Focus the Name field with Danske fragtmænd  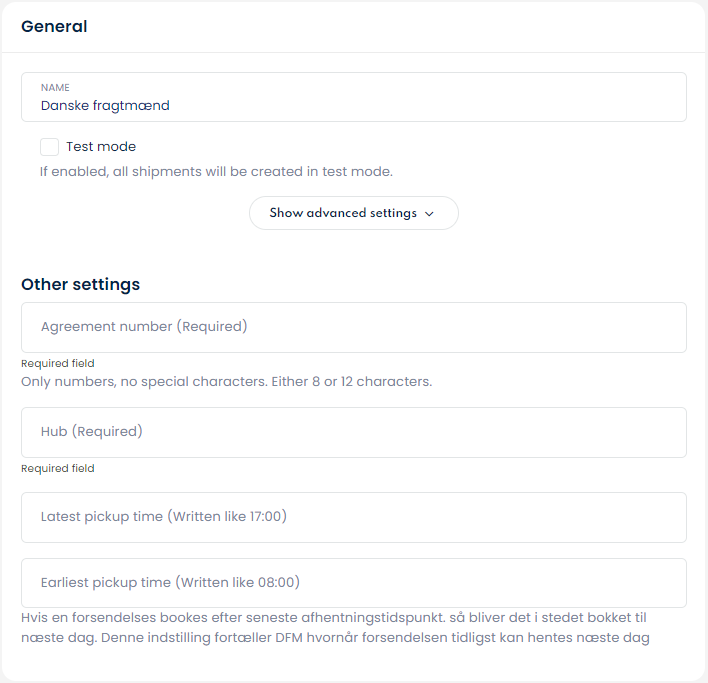pos(354,105)
